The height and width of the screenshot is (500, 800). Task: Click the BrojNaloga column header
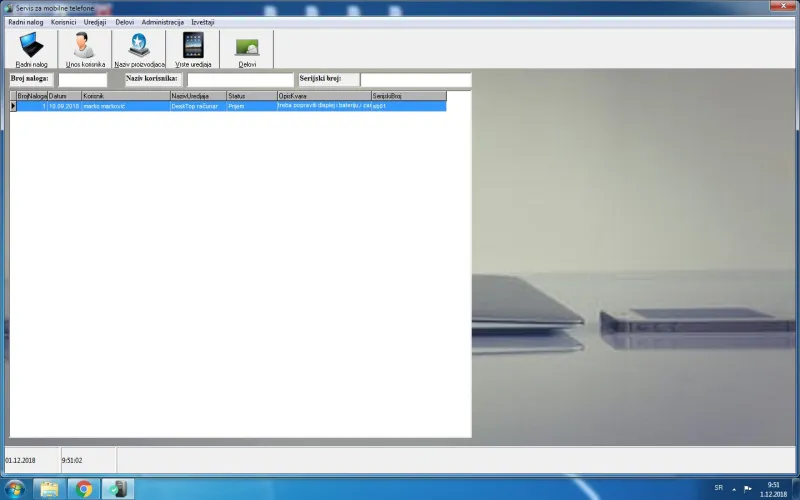(x=32, y=96)
